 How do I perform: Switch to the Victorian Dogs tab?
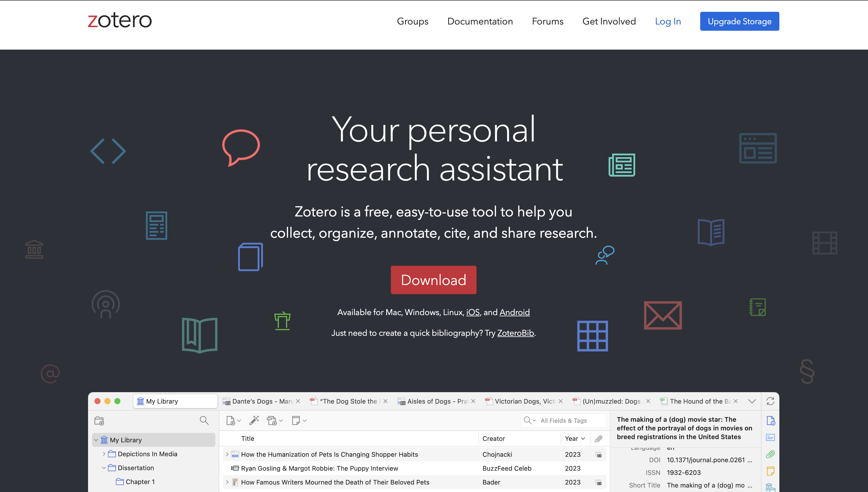coord(522,401)
